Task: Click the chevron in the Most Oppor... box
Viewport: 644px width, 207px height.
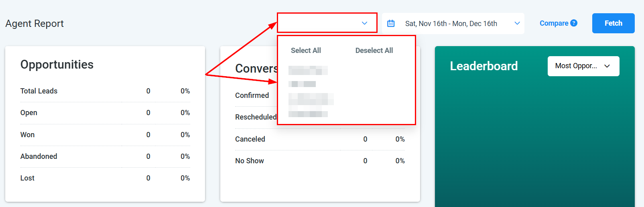Action: [x=607, y=66]
